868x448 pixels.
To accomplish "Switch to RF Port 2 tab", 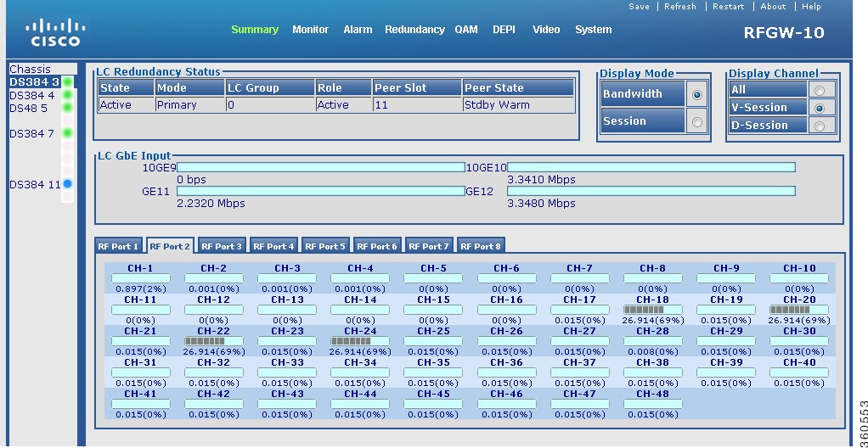I will click(x=170, y=246).
